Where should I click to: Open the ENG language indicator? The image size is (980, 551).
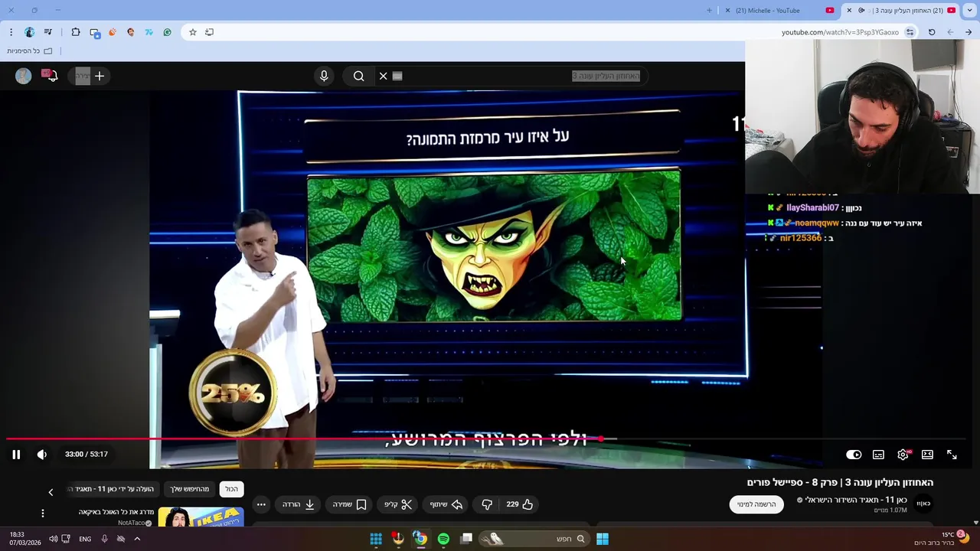(x=85, y=539)
